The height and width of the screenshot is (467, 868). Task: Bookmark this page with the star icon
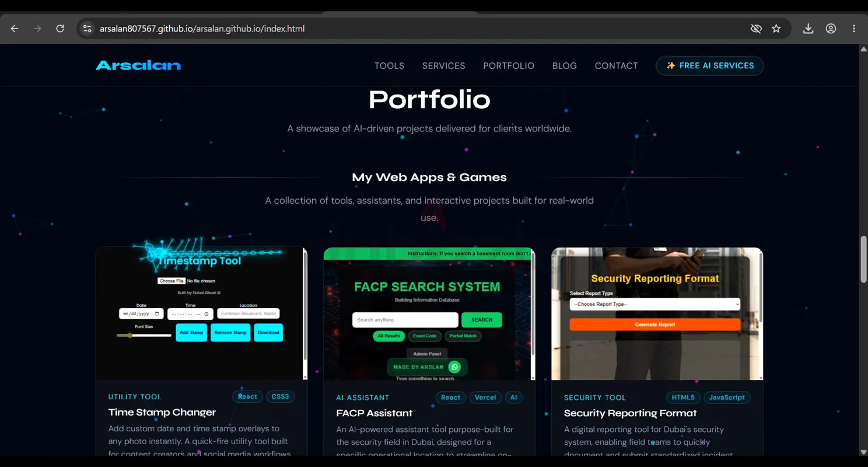[x=776, y=29]
